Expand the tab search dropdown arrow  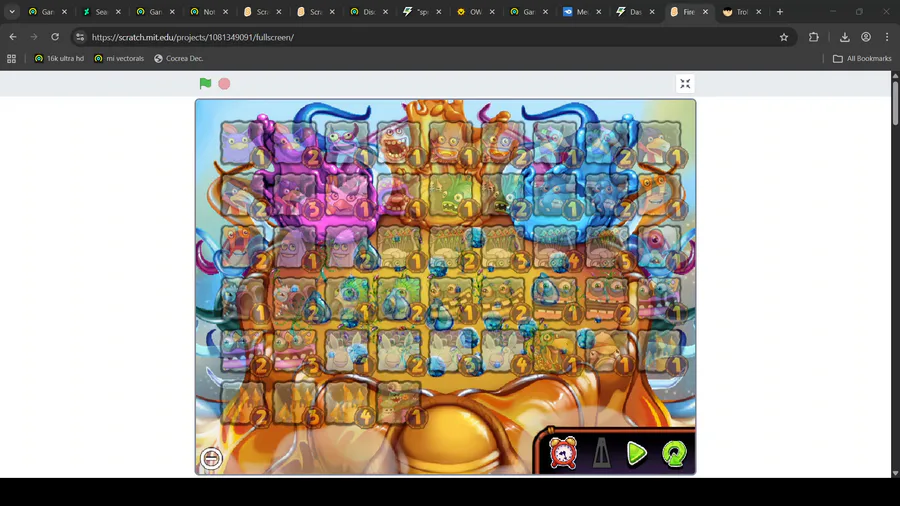[x=12, y=11]
